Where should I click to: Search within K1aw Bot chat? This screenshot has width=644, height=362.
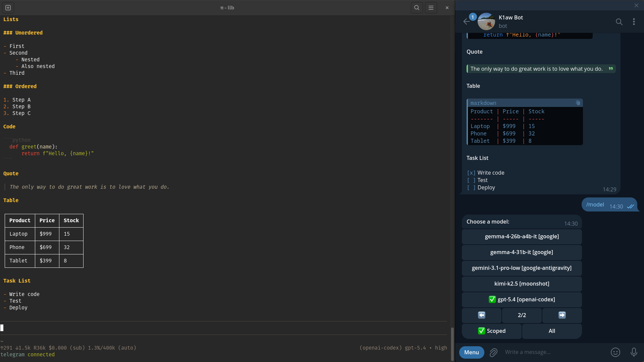pyautogui.click(x=619, y=22)
